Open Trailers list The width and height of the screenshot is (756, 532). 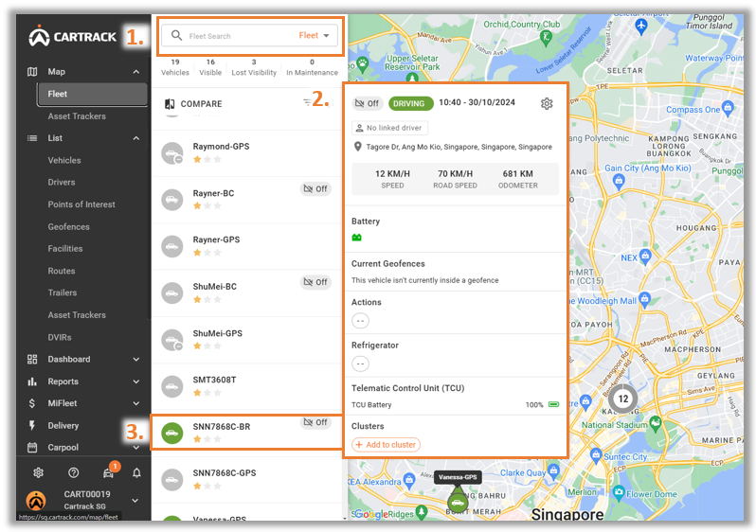click(63, 293)
